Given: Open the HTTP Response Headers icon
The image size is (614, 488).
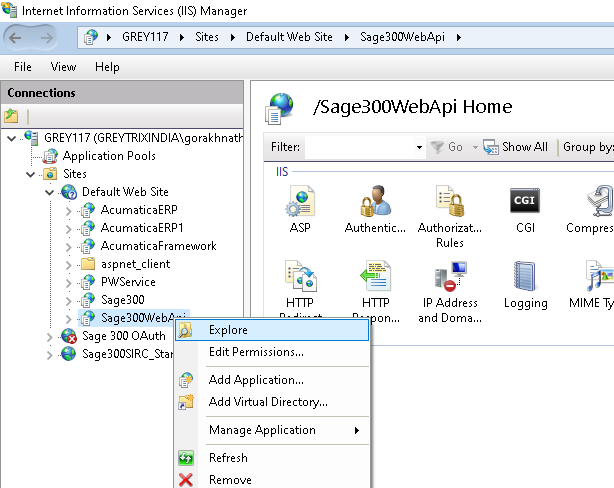Looking at the screenshot, I should [x=375, y=275].
